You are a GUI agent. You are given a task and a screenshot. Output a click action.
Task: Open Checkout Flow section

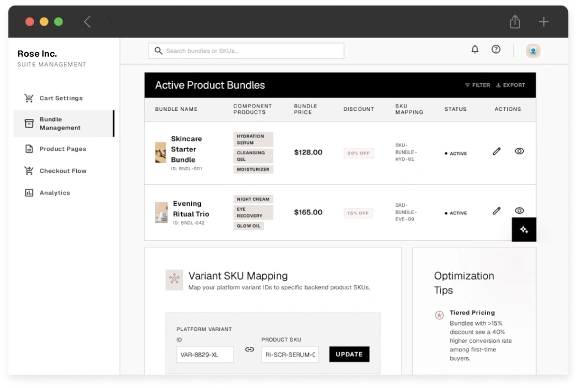coord(63,171)
